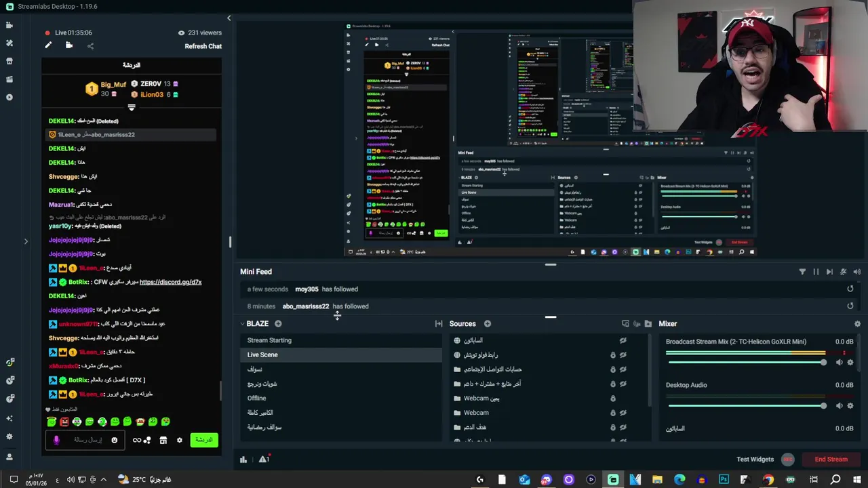Image resolution: width=868 pixels, height=488 pixels.
Task: Toggle lock on هدف الدعم source
Action: 613,427
